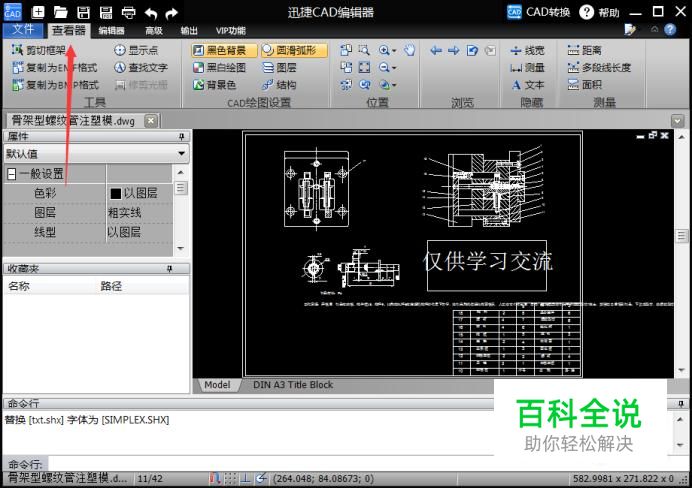692x488 pixels.
Task: Select the 面积 area measure tool
Action: pos(584,85)
